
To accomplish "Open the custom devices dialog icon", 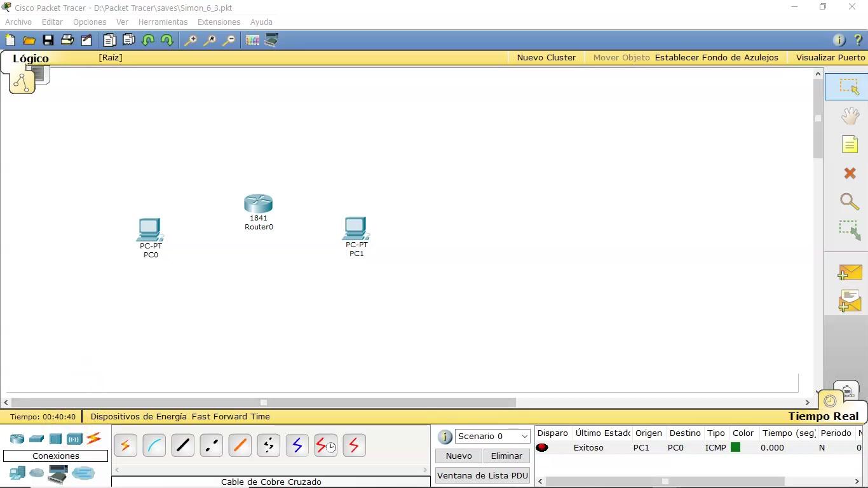I will click(x=271, y=40).
